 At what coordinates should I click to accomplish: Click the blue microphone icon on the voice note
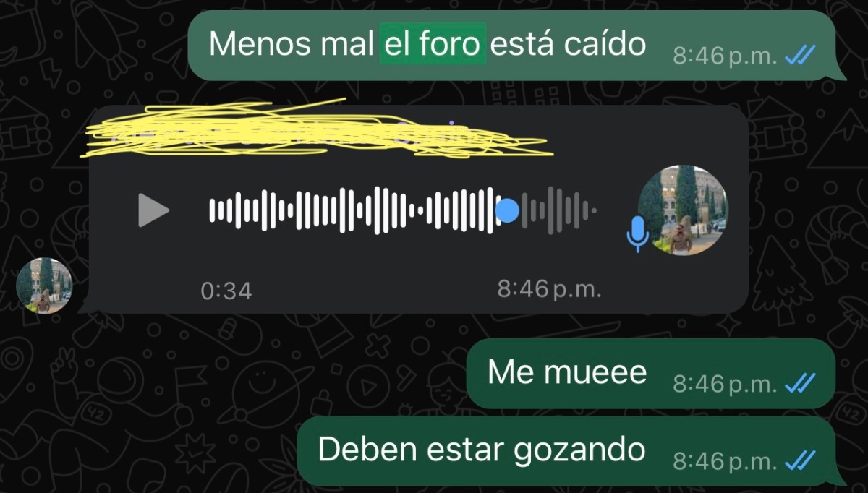637,233
